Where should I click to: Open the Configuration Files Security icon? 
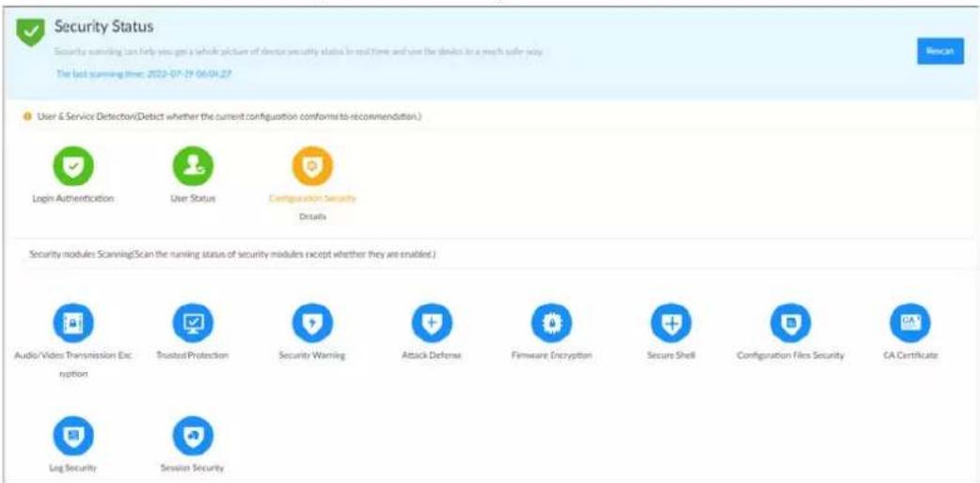click(791, 322)
